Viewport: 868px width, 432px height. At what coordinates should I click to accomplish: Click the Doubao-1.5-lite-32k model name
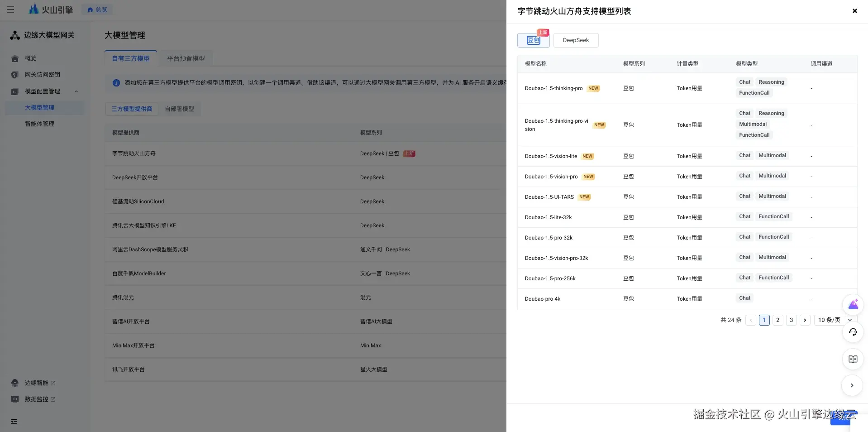click(548, 217)
